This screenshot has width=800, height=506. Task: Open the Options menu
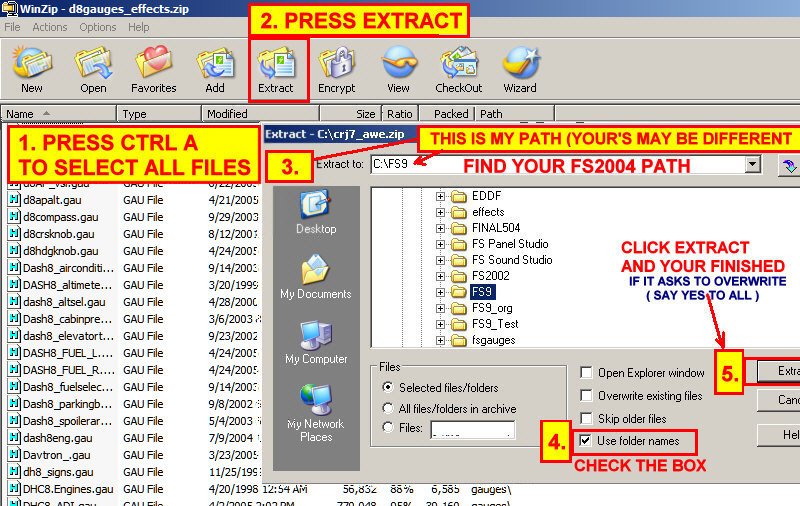click(x=98, y=27)
